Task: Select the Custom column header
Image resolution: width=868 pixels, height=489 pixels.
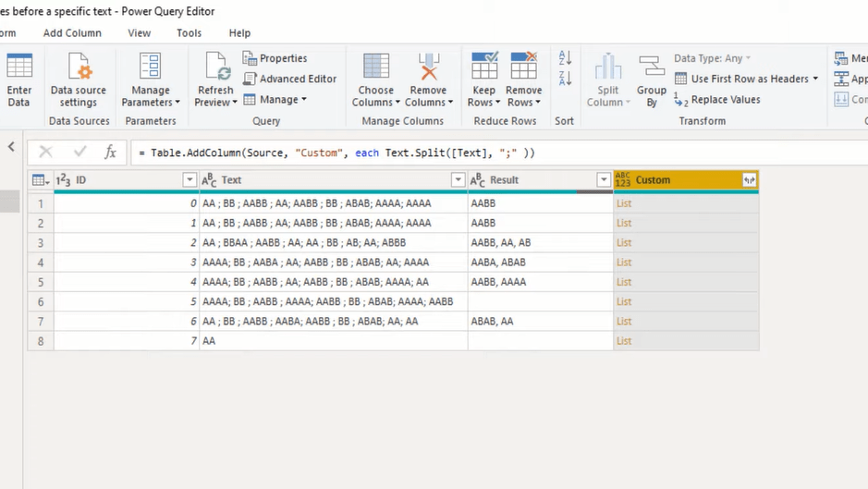Action: [x=686, y=180]
